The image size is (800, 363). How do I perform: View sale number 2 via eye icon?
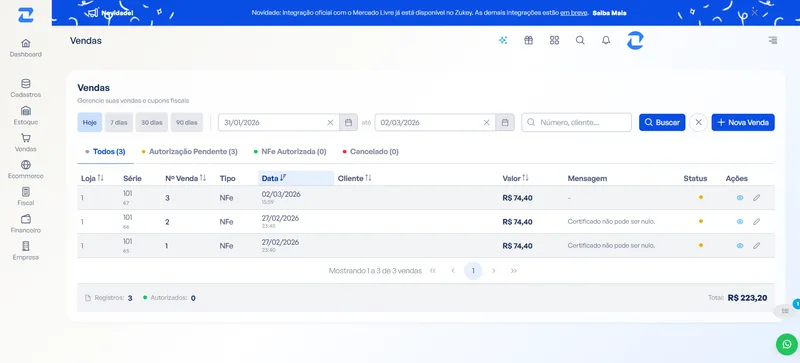(740, 222)
